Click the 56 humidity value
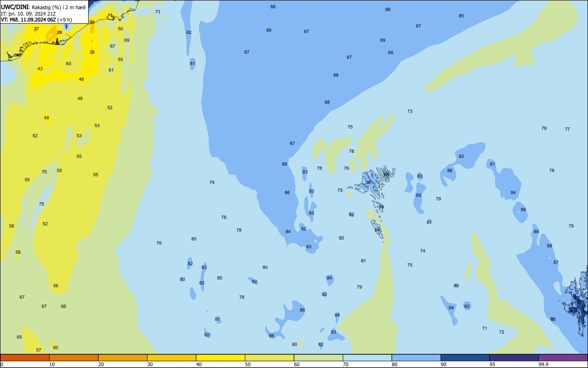Screen dimensions: 588x368 pos(56,286)
